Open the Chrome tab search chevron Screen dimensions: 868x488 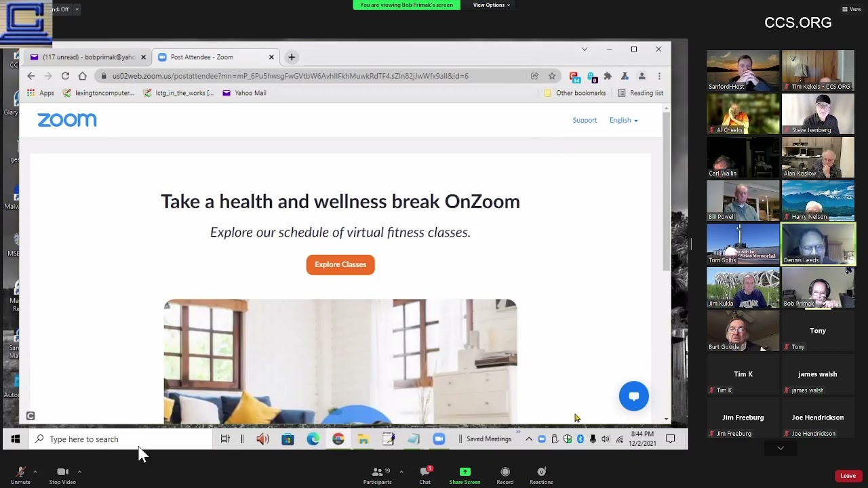point(585,49)
